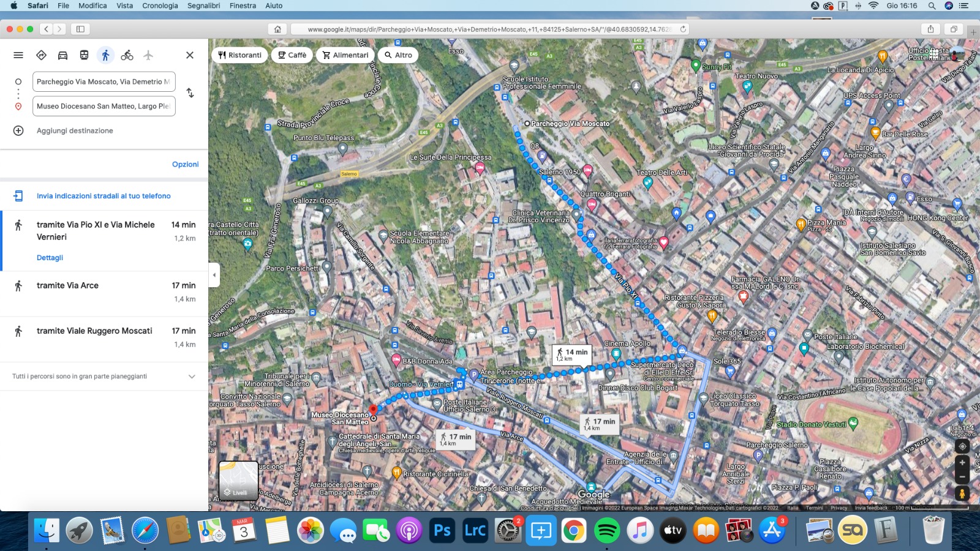Zoom out on the map
The height and width of the screenshot is (551, 980).
[x=962, y=476]
